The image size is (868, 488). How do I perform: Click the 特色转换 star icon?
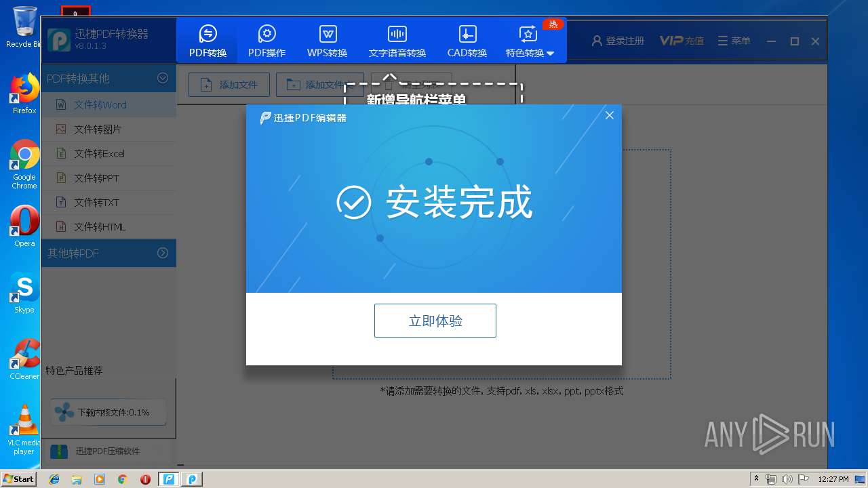pyautogui.click(x=528, y=33)
